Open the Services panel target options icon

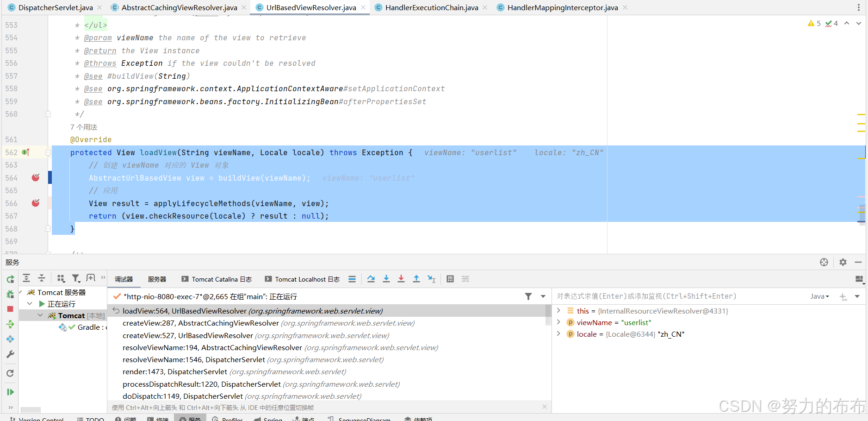coord(824,262)
